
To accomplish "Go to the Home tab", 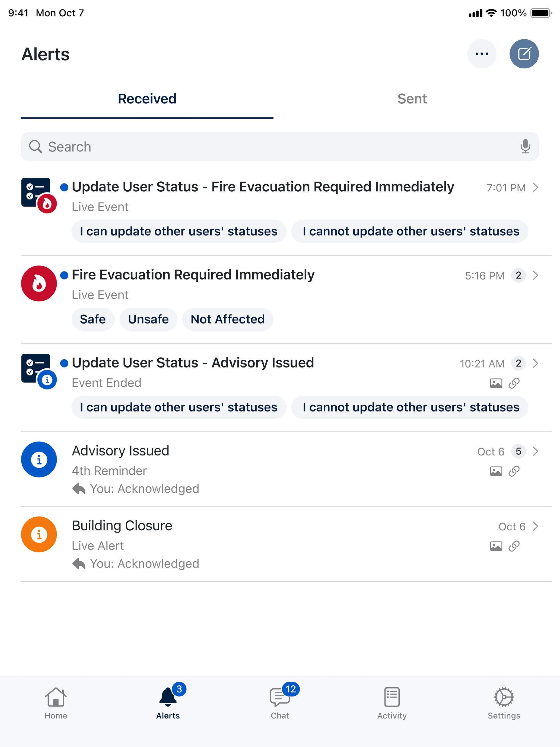I will tap(56, 703).
